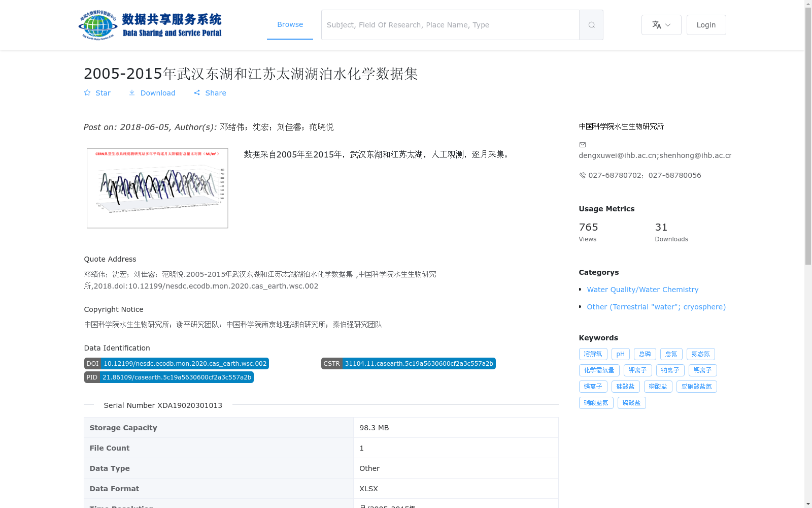Image resolution: width=812 pixels, height=508 pixels.
Task: Click the scrollbar up arrow
Action: pos(808,4)
